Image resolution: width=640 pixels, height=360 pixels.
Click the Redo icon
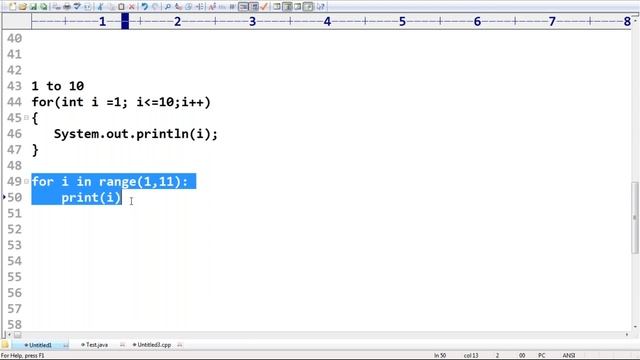click(x=155, y=7)
